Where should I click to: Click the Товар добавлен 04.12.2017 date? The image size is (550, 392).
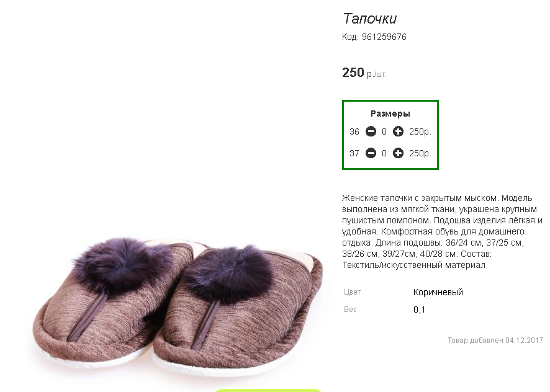click(495, 341)
